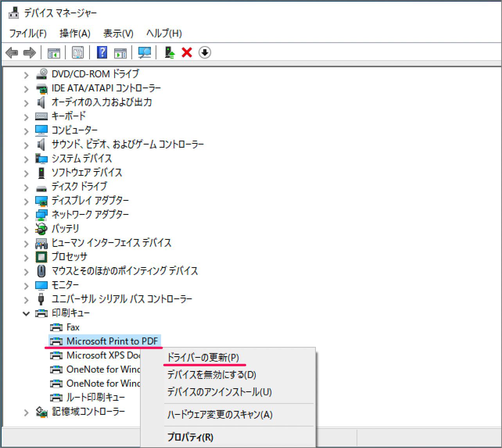Click the show/hide console tree icon
Screen dimensions: 502x448
(x=54, y=52)
